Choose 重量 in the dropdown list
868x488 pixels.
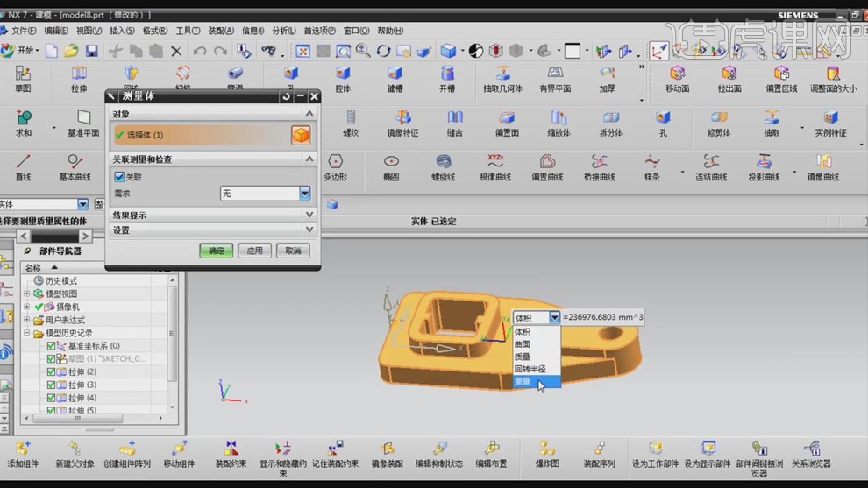pos(537,381)
